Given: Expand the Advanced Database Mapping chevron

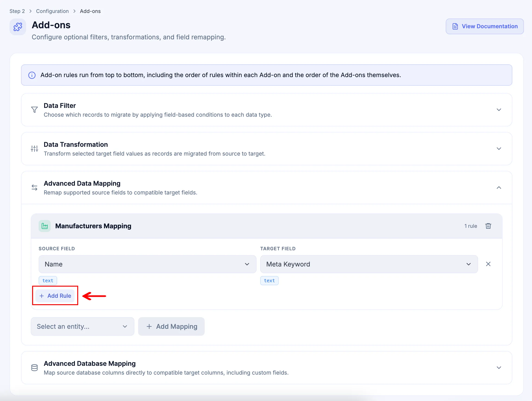Looking at the screenshot, I should pyautogui.click(x=499, y=367).
